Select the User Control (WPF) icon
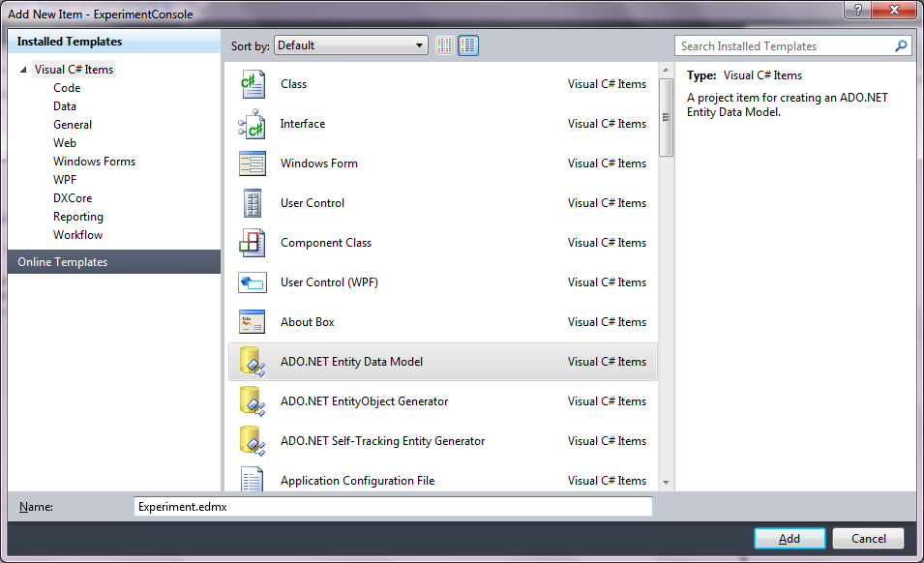Screen dimensions: 924x563 click(253, 282)
